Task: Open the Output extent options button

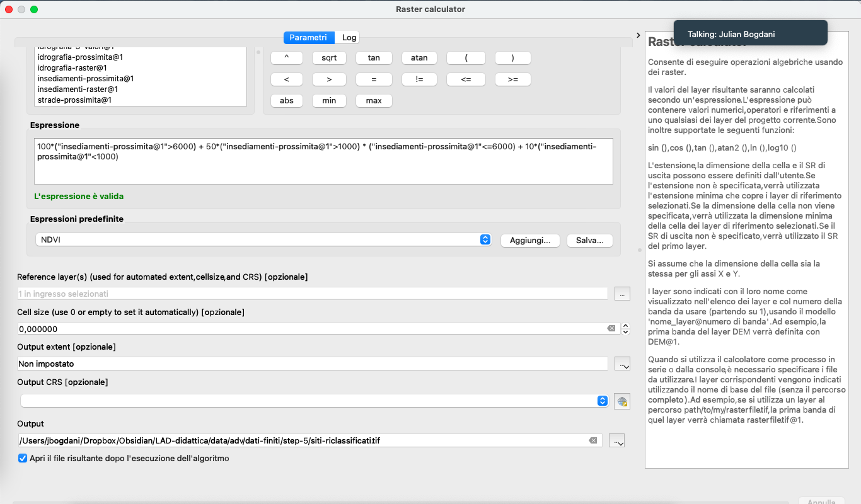Action: [622, 364]
